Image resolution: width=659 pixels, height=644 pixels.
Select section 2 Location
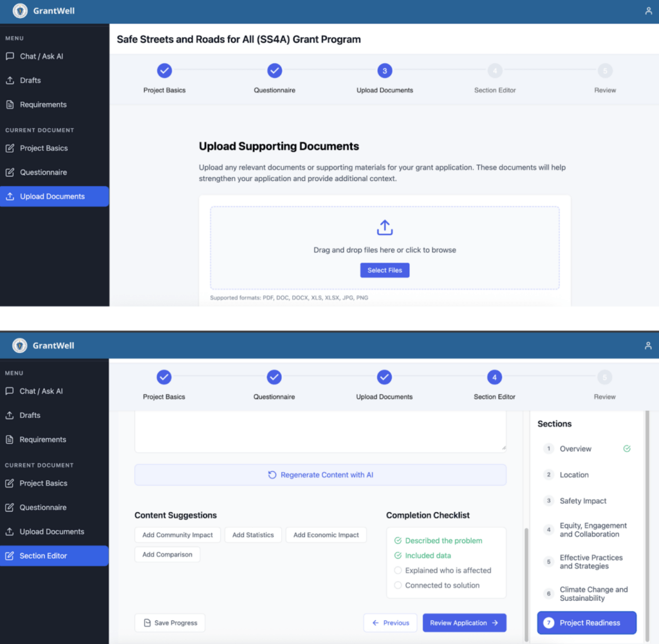[x=587, y=475]
